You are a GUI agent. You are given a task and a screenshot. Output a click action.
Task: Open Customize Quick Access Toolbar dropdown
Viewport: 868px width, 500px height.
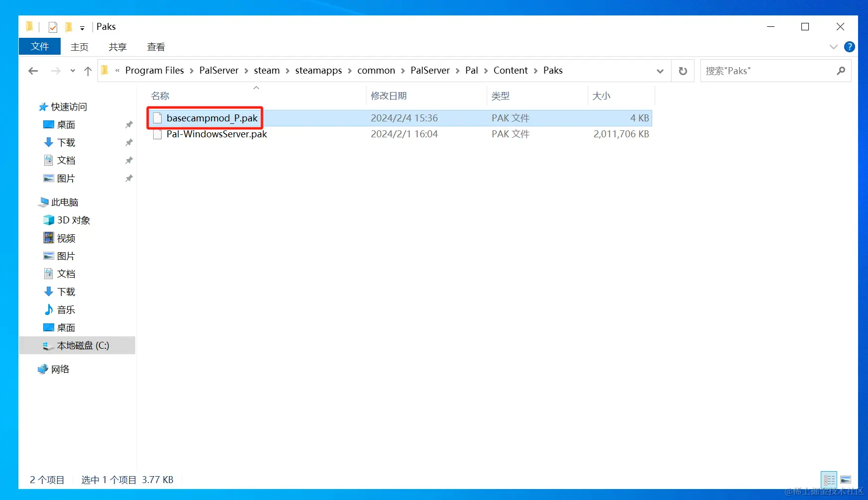83,28
